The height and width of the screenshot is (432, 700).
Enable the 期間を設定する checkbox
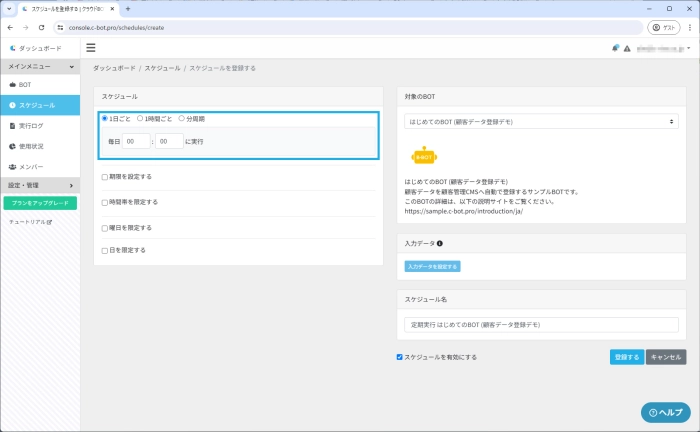point(105,176)
